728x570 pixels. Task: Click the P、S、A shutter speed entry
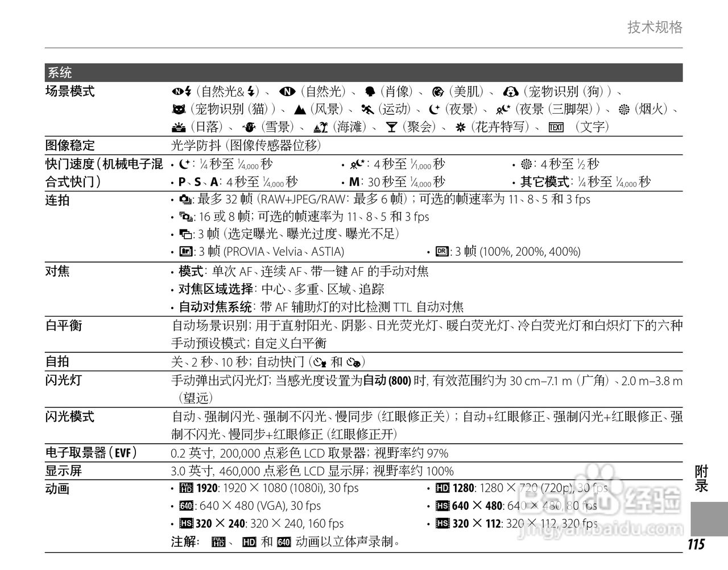(238, 182)
